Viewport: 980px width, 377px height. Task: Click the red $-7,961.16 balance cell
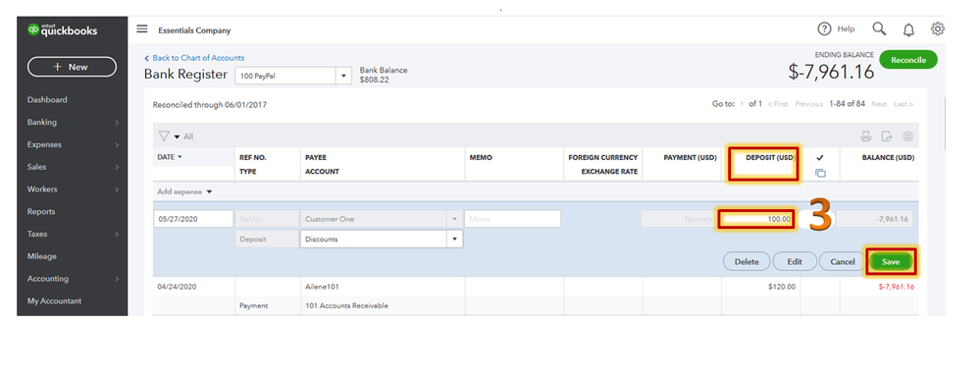897,287
